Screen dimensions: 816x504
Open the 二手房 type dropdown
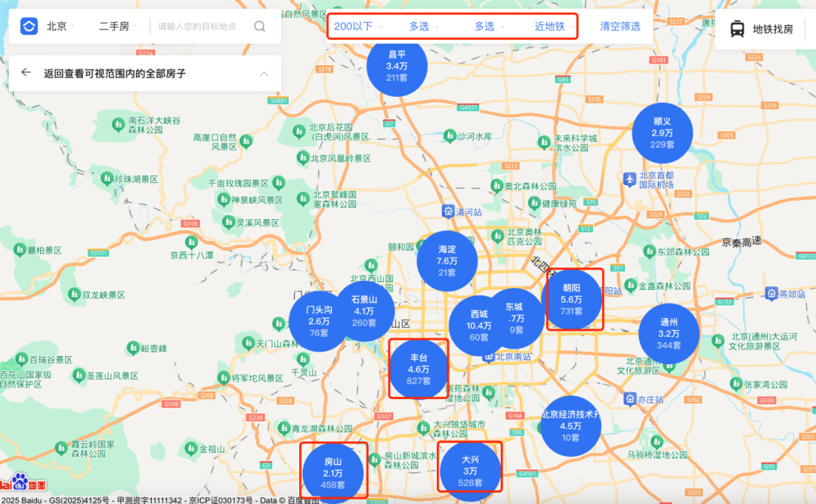(x=117, y=26)
